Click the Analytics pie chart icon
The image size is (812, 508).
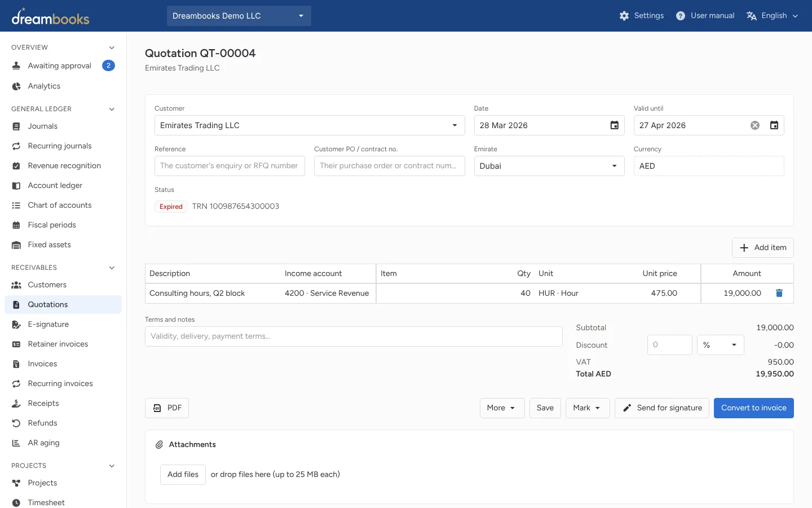(16, 86)
